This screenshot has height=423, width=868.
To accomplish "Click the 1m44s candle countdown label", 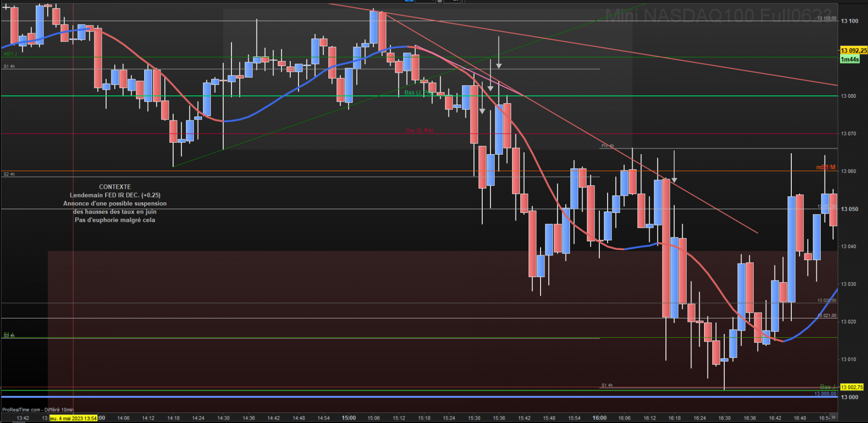I will click(x=850, y=59).
